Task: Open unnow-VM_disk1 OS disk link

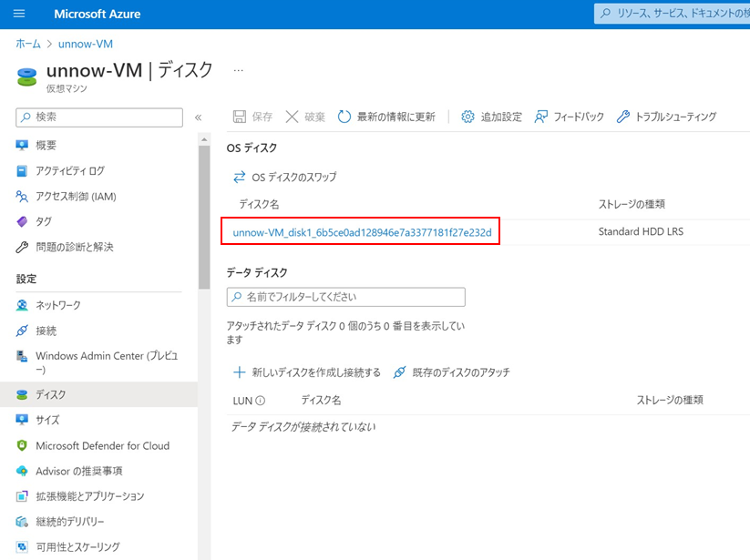Action: point(362,232)
